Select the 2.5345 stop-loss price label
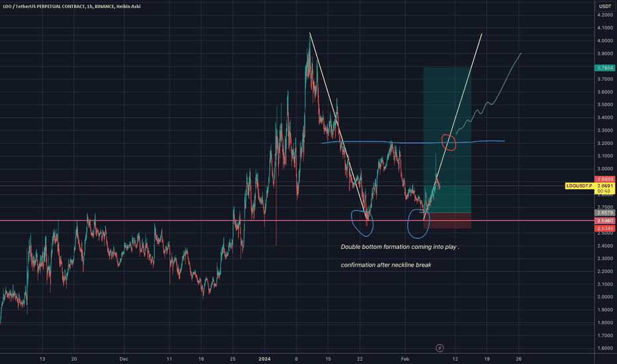This screenshot has width=617, height=364. (x=605, y=228)
